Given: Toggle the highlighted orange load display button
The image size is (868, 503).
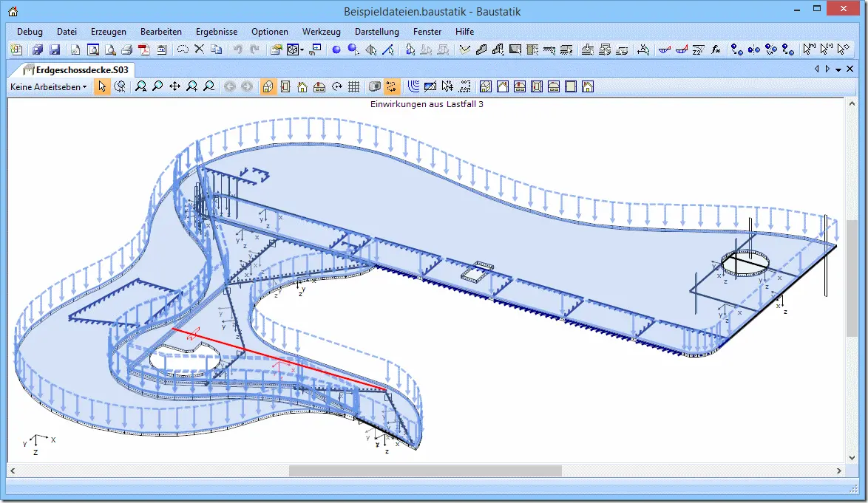Looking at the screenshot, I should (392, 86).
